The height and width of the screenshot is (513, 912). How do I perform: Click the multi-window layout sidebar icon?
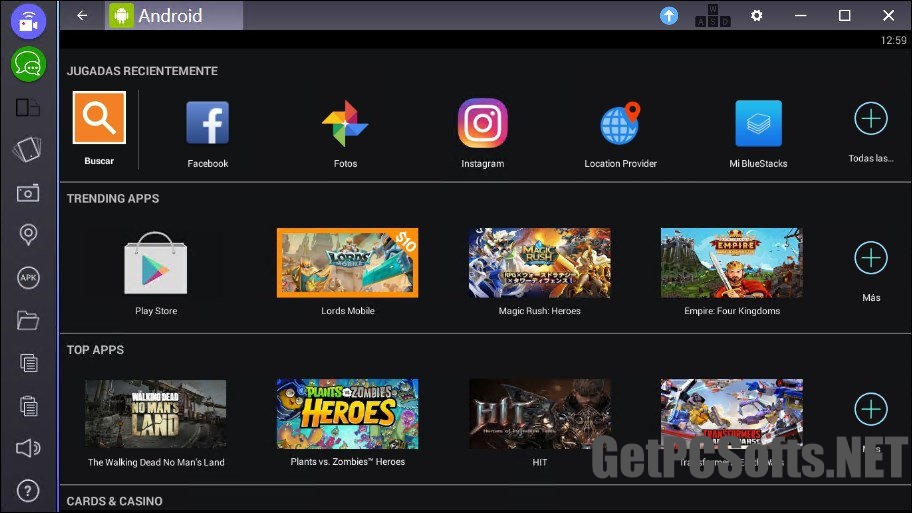coord(28,108)
